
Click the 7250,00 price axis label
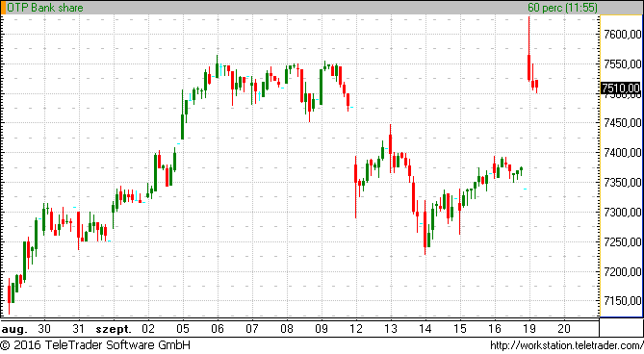pyautogui.click(x=622, y=241)
